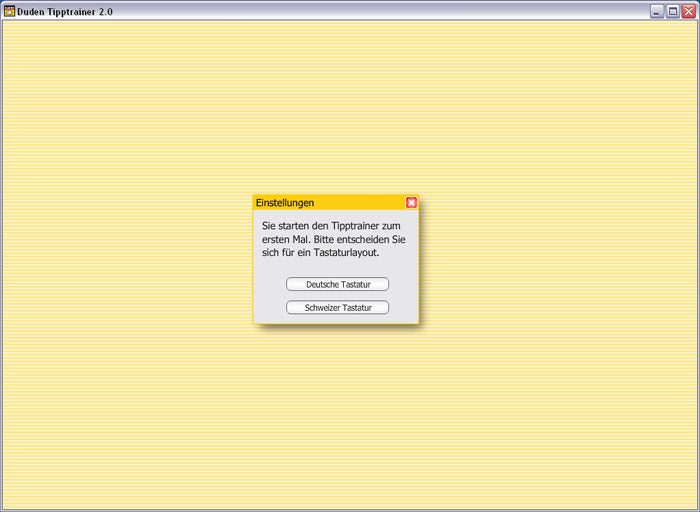The image size is (700, 512).
Task: Click the Einstellungen dialog title
Action: coord(285,203)
